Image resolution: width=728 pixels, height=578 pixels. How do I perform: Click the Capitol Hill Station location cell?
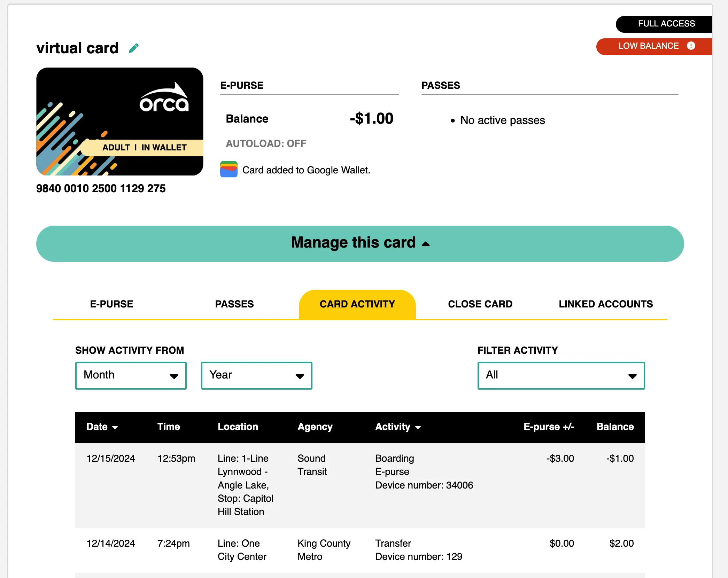click(x=246, y=485)
